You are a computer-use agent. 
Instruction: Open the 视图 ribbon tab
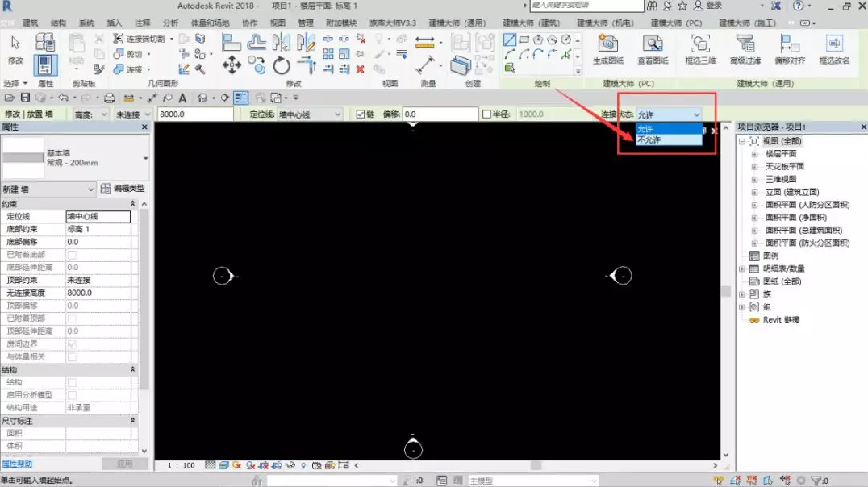pos(278,23)
